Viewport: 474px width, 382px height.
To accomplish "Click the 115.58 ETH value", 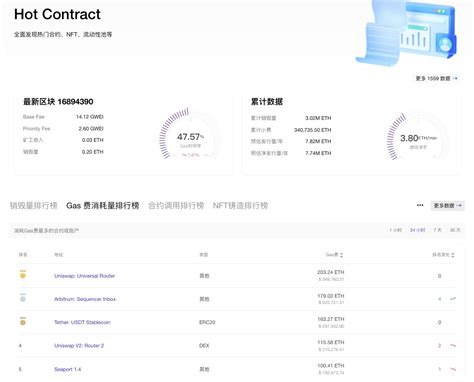I will 331,342.
